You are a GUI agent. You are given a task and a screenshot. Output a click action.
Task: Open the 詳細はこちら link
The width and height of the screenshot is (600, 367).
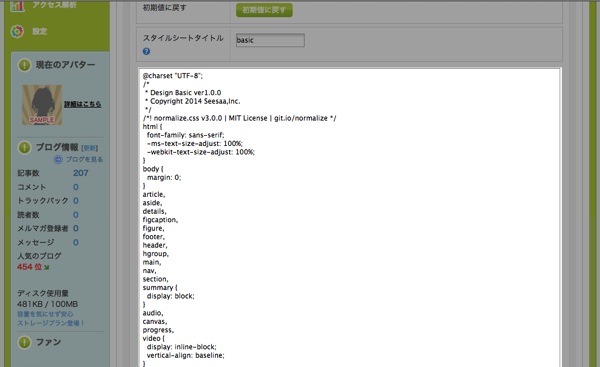83,104
